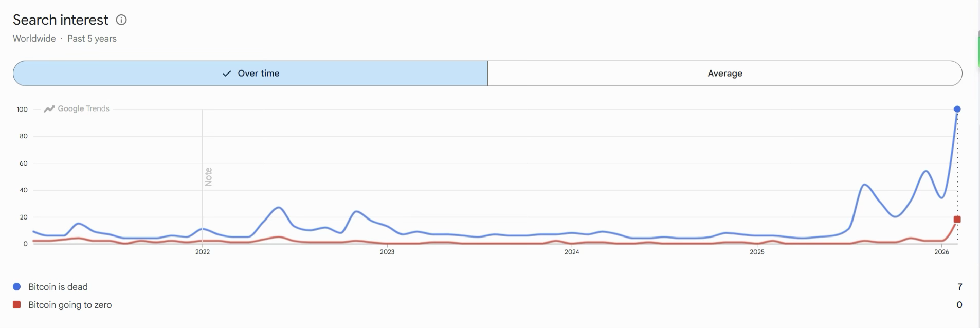Click the 2022 label on the time axis

[x=203, y=252]
